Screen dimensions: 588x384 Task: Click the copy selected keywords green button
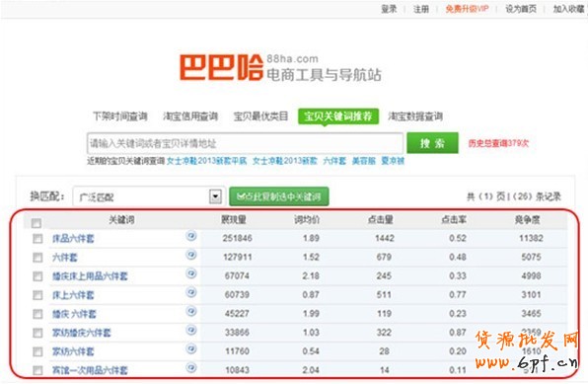pyautogui.click(x=279, y=196)
